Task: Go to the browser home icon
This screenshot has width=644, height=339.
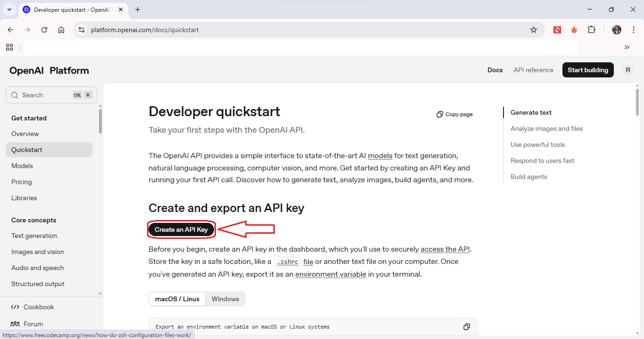Action: [61, 30]
